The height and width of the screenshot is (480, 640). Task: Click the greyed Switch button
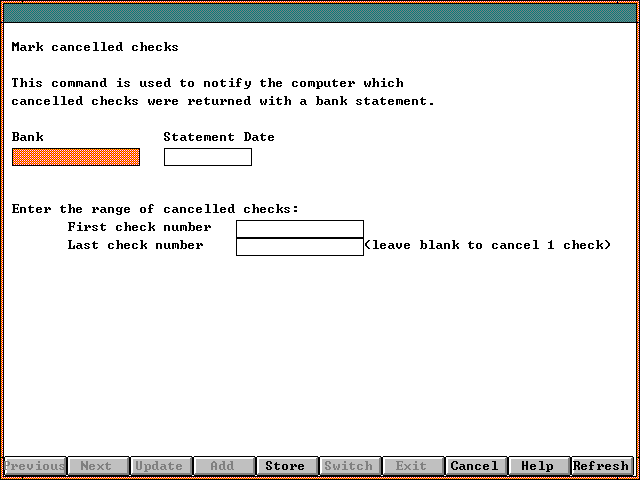[x=348, y=466]
